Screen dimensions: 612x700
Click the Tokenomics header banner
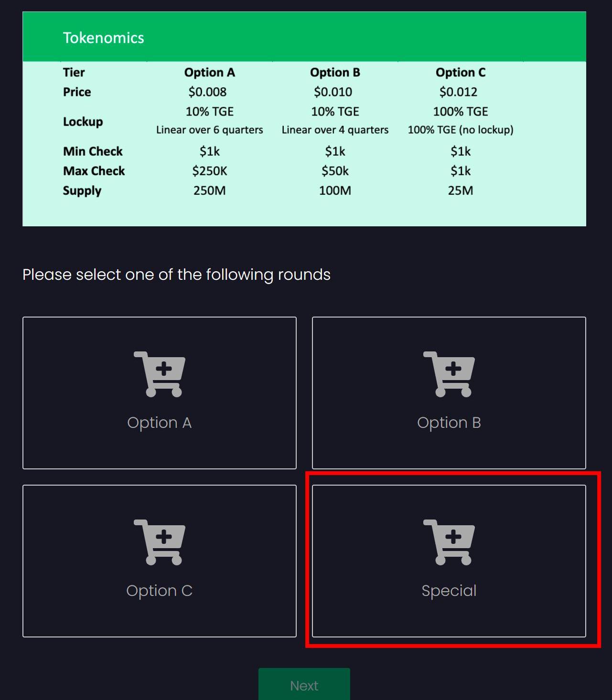click(304, 37)
